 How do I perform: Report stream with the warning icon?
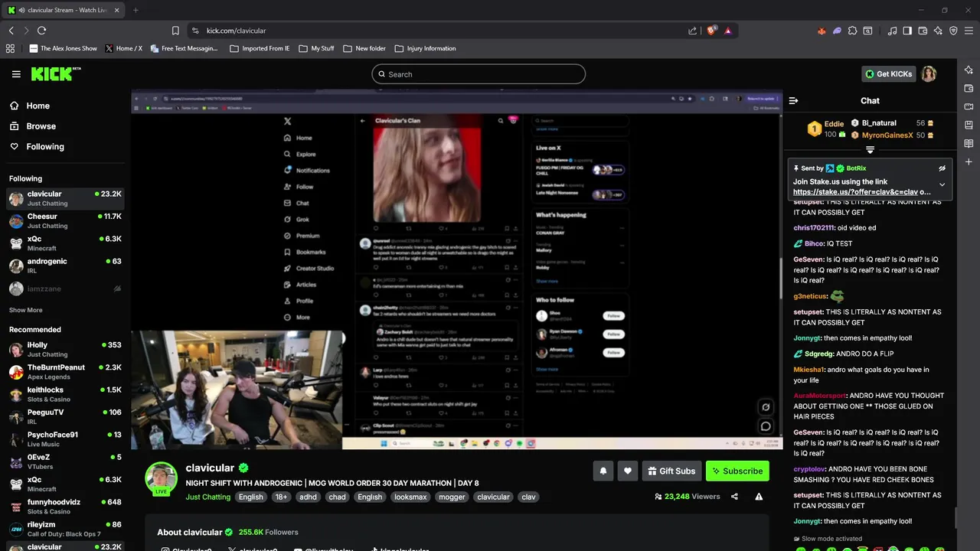(x=759, y=497)
